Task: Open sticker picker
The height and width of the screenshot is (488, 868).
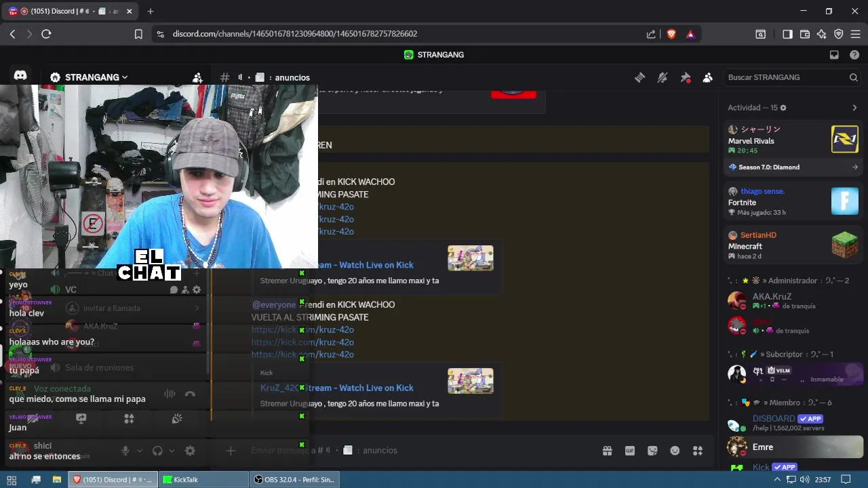Action: pos(652,451)
